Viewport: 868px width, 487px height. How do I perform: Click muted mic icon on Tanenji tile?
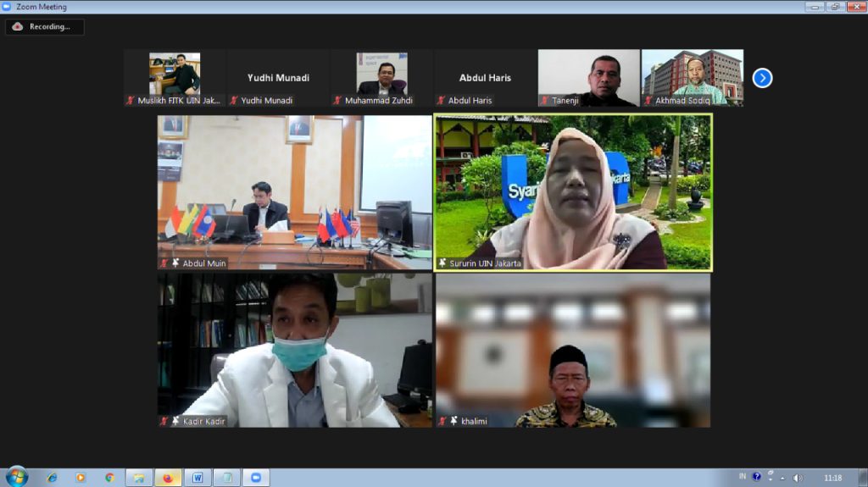click(x=544, y=101)
